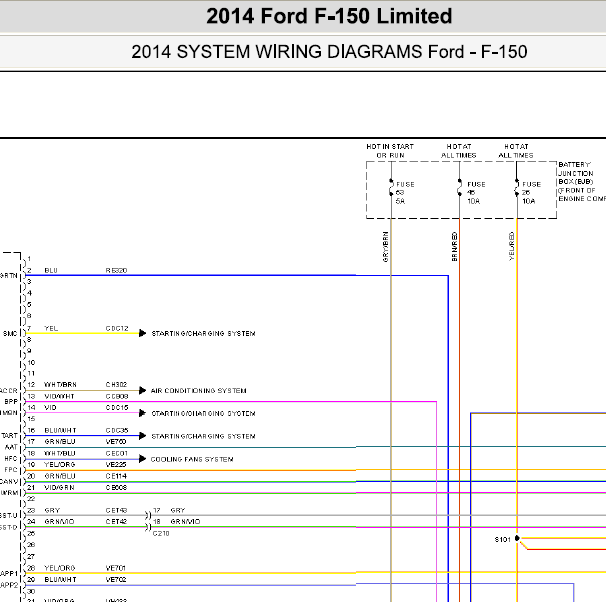The height and width of the screenshot is (602, 606).
Task: Click Starting/Charging System reference on CDC15 row
Action: coord(203,413)
